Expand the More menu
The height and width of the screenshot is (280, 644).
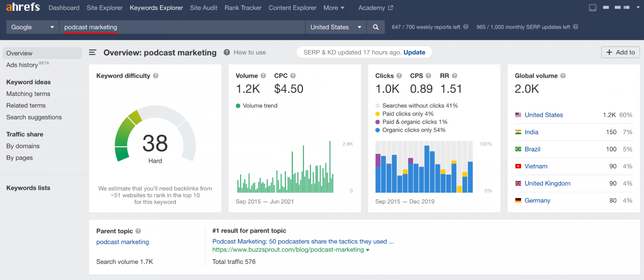[334, 8]
